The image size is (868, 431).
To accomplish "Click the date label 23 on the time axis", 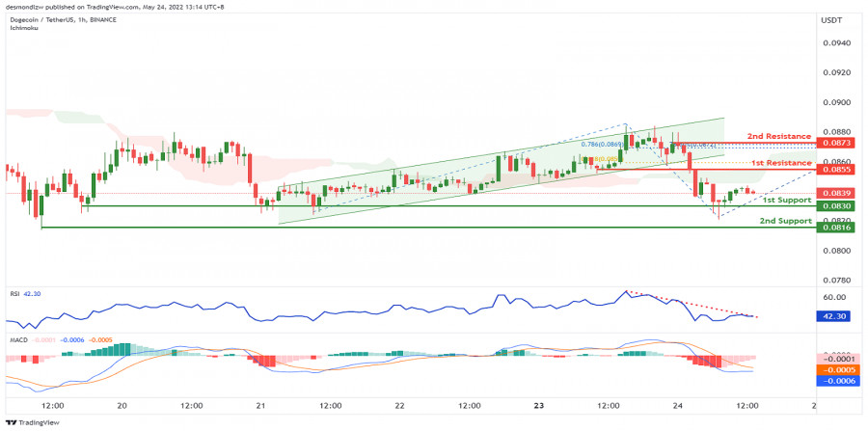I will tap(539, 406).
